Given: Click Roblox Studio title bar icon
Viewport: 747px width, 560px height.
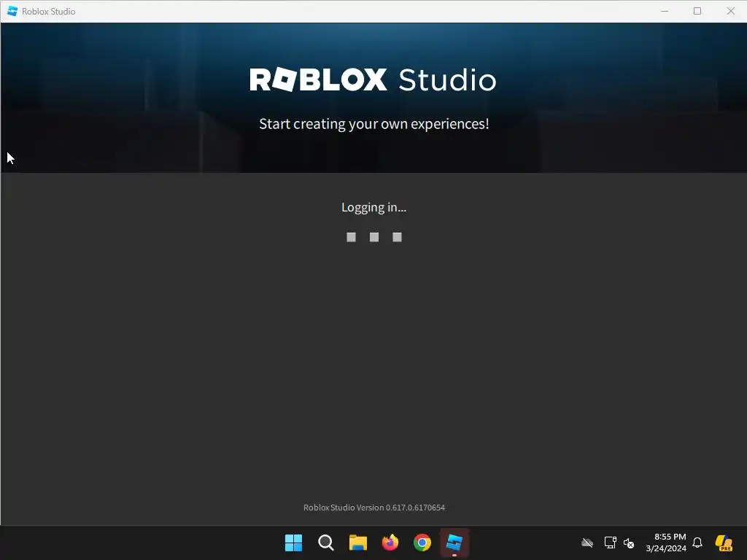Looking at the screenshot, I should (12, 11).
